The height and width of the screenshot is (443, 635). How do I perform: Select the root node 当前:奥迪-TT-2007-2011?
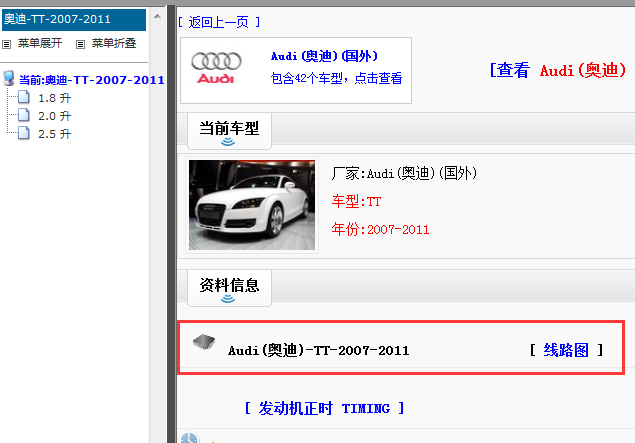(x=92, y=80)
